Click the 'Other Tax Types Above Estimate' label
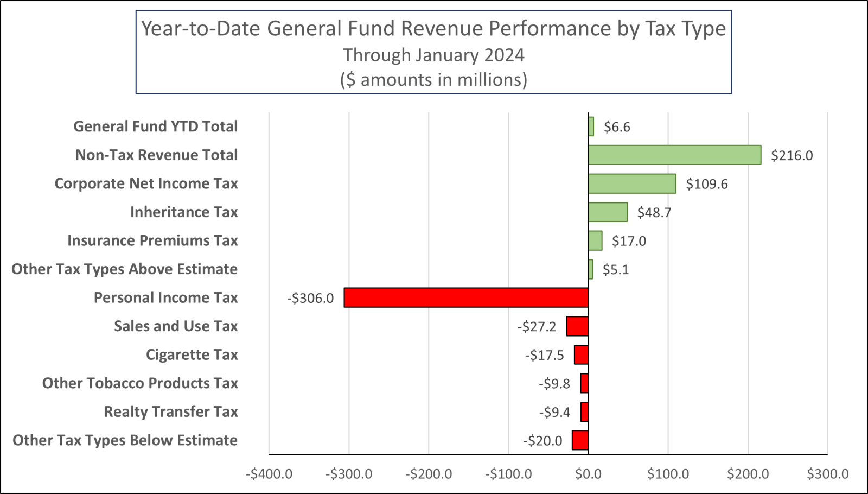 tap(125, 269)
